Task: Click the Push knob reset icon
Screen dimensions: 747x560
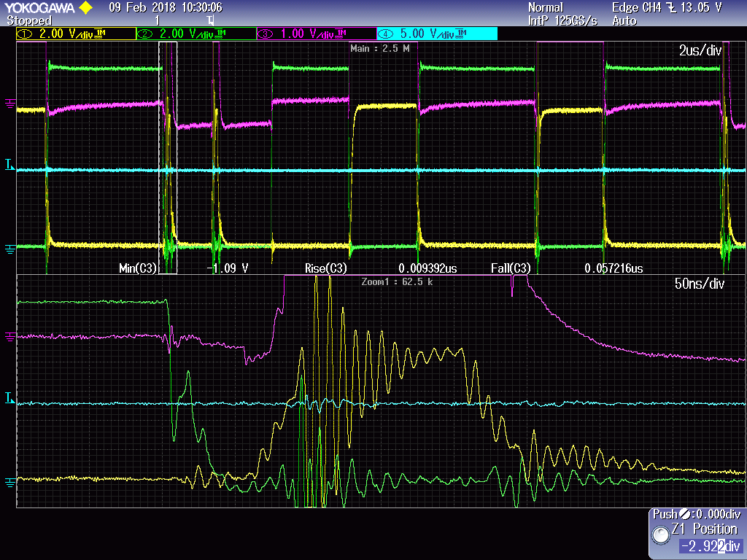Action: [x=684, y=514]
